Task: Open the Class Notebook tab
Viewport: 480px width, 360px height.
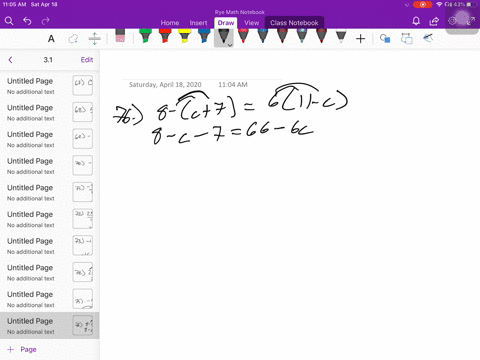Action: tap(294, 23)
